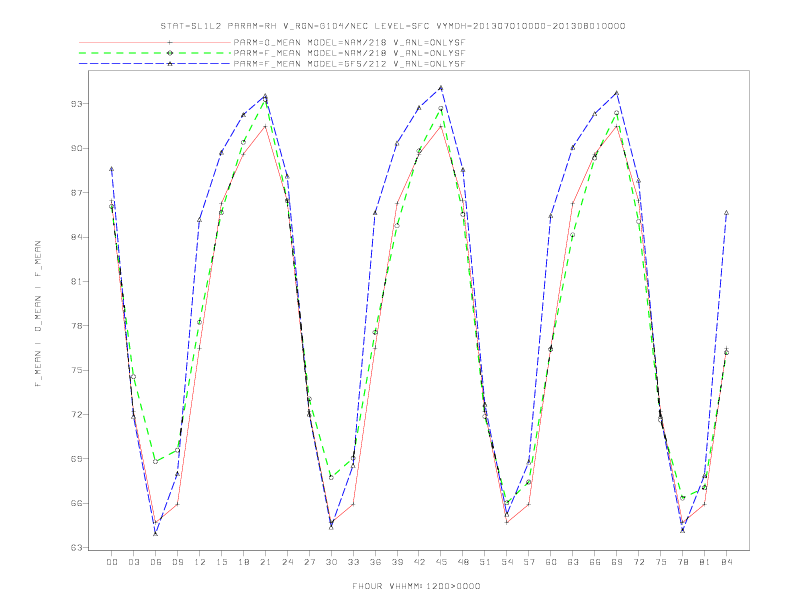Image resolution: width=792 pixels, height=612 pixels.
Task: Click x-axis tick label 27
Action: 309,562
